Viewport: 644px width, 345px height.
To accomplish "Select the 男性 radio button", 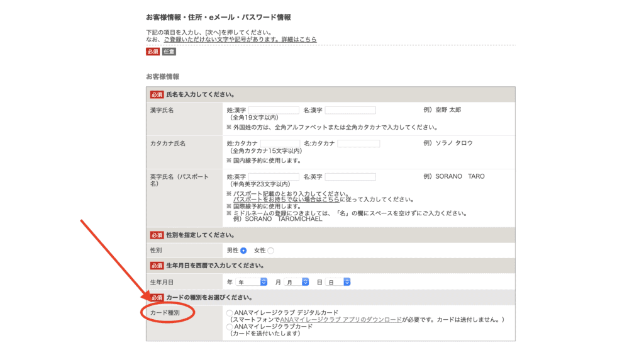I will coord(243,251).
